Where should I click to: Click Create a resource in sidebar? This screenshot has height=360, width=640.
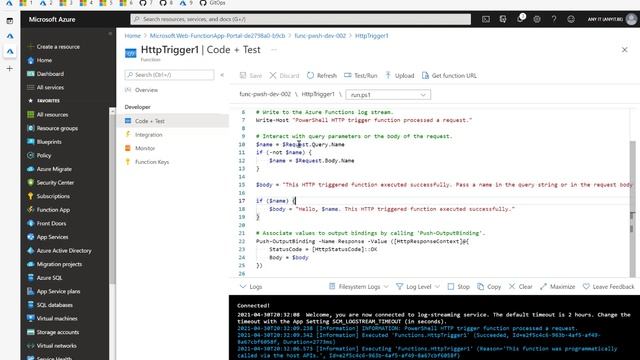click(x=54, y=47)
